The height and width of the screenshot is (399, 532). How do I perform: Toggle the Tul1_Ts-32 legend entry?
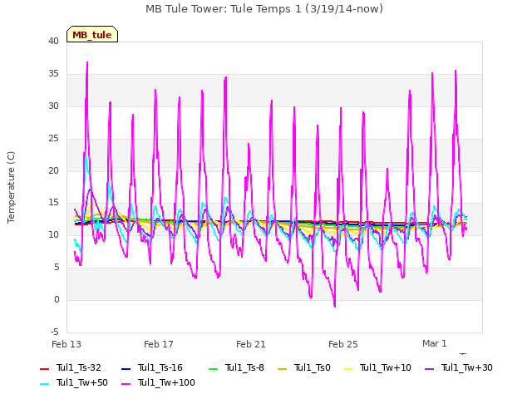click(x=71, y=367)
